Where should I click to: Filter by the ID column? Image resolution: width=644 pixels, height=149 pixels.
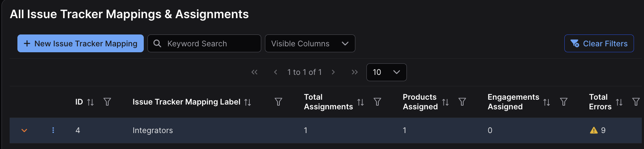[x=107, y=102]
